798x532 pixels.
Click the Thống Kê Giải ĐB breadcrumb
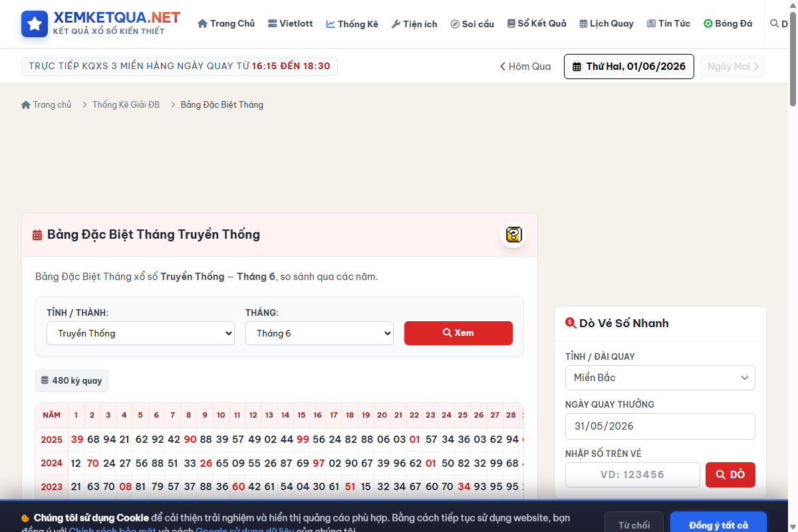126,105
